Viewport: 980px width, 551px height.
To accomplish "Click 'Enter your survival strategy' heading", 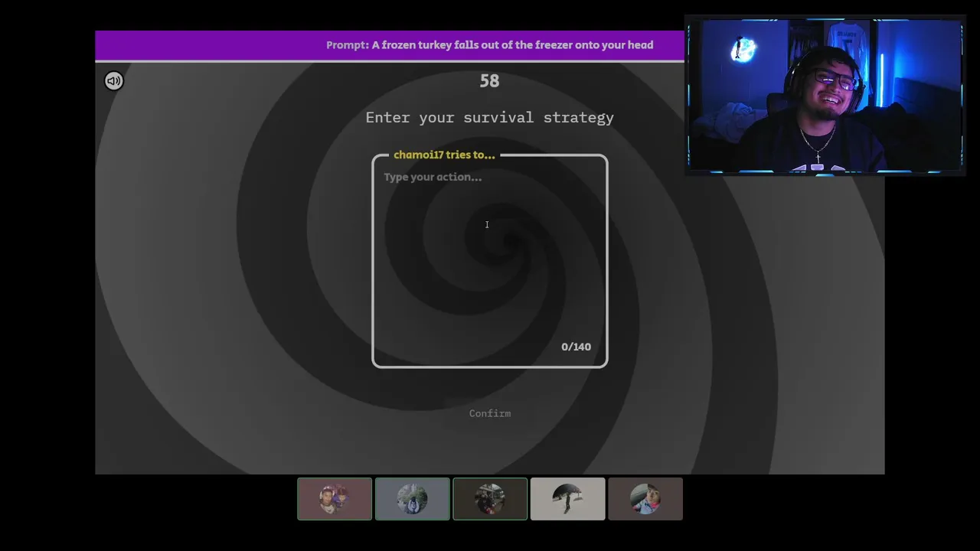I will [x=489, y=117].
